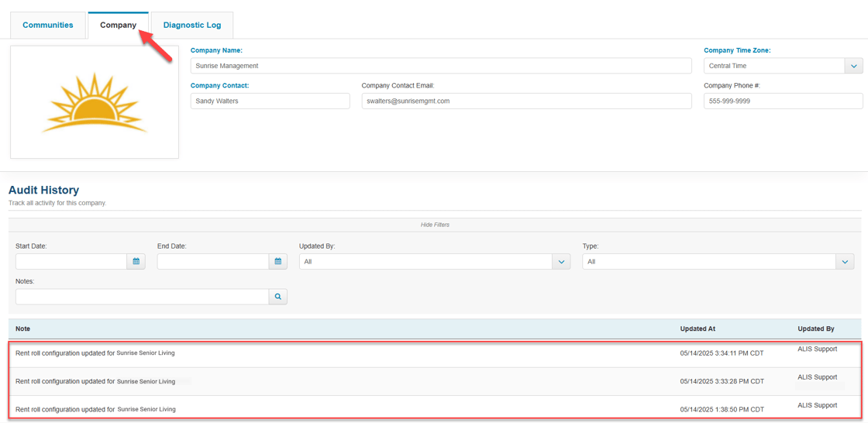This screenshot has width=868, height=423.
Task: Collapse filters via Hide Filters
Action: [435, 225]
